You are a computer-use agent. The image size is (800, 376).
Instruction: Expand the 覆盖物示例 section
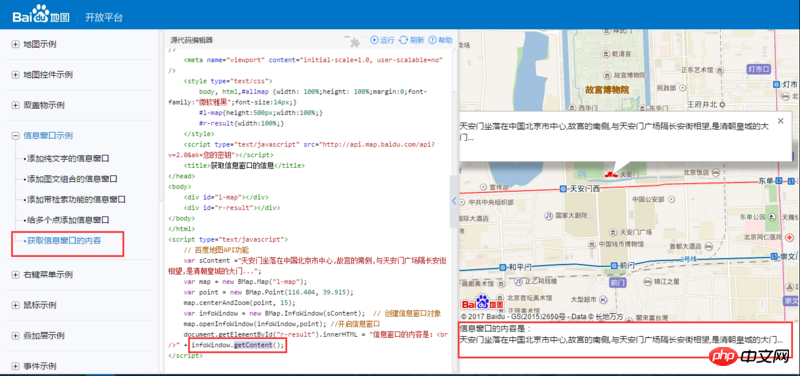(15, 105)
